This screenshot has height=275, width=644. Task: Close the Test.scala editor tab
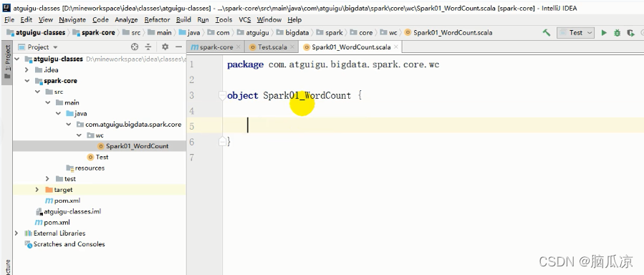[x=292, y=47]
